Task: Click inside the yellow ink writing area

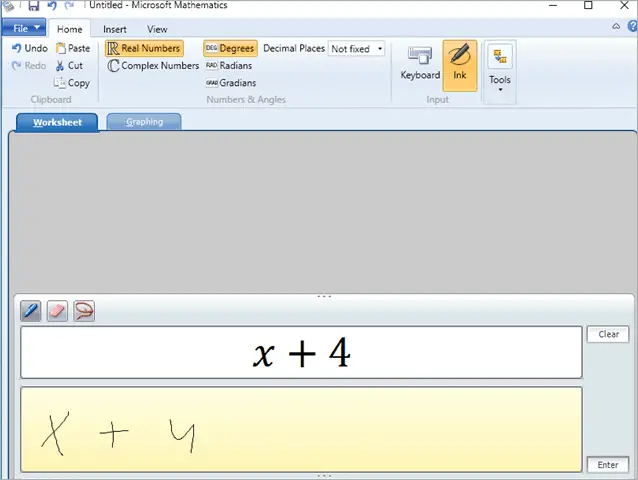Action: (x=302, y=430)
